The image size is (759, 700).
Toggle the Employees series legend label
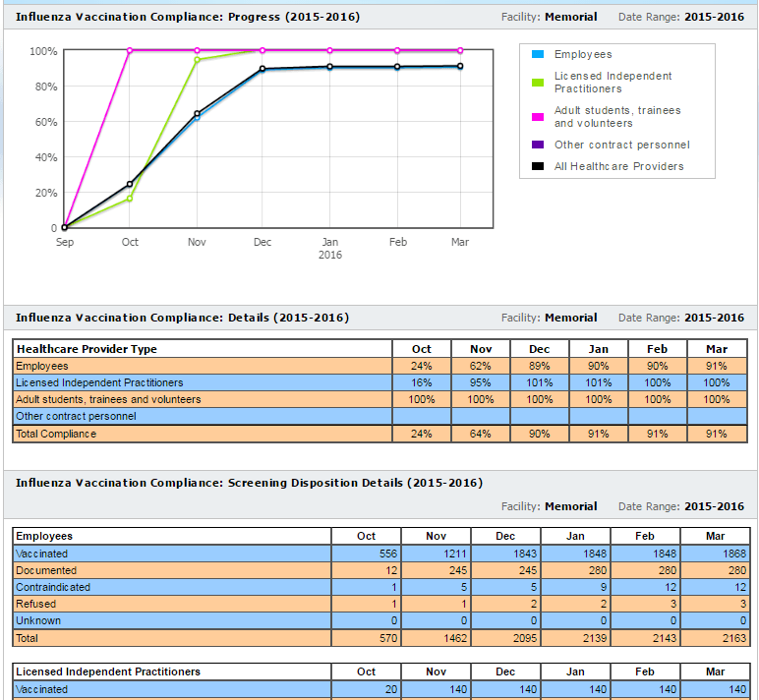pos(582,55)
